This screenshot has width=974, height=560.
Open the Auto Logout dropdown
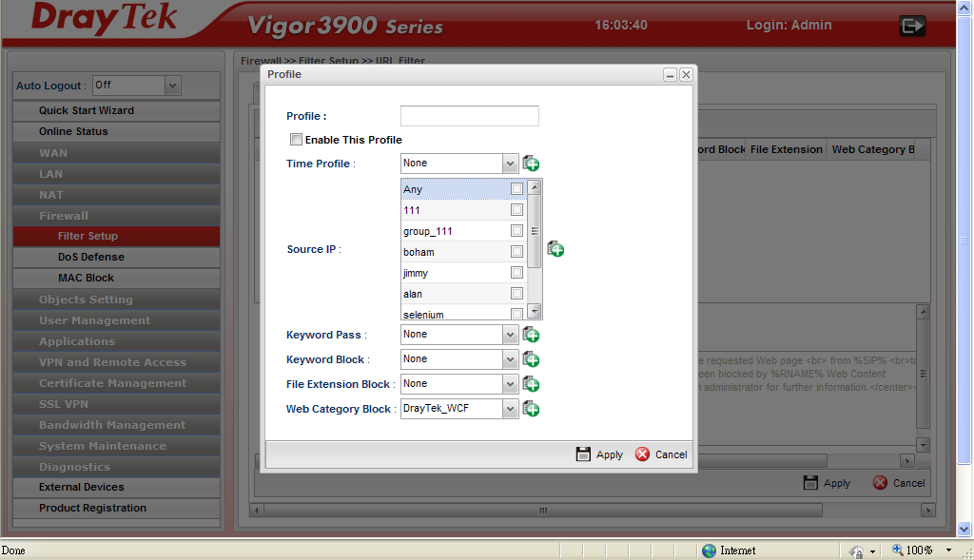[173, 86]
